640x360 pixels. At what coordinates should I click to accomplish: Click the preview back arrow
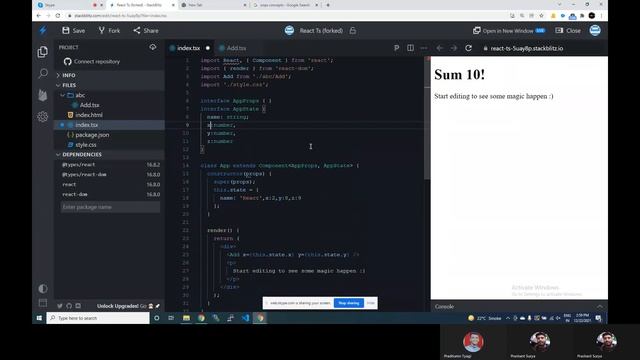click(440, 48)
